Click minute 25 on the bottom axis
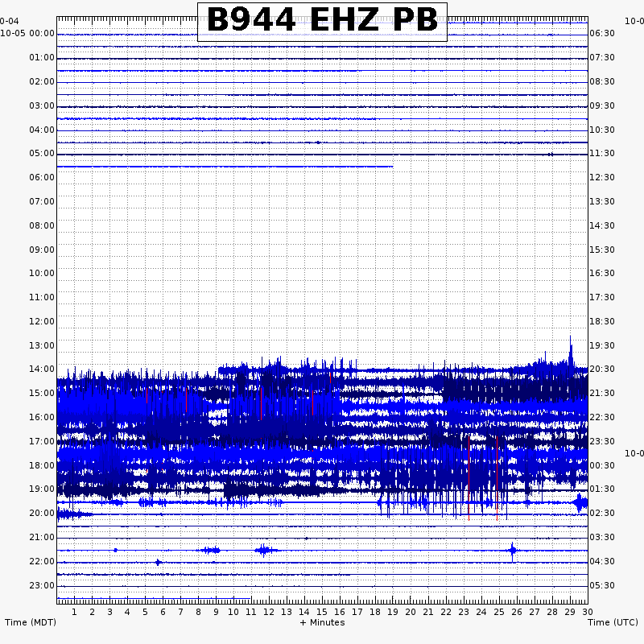 (499, 612)
